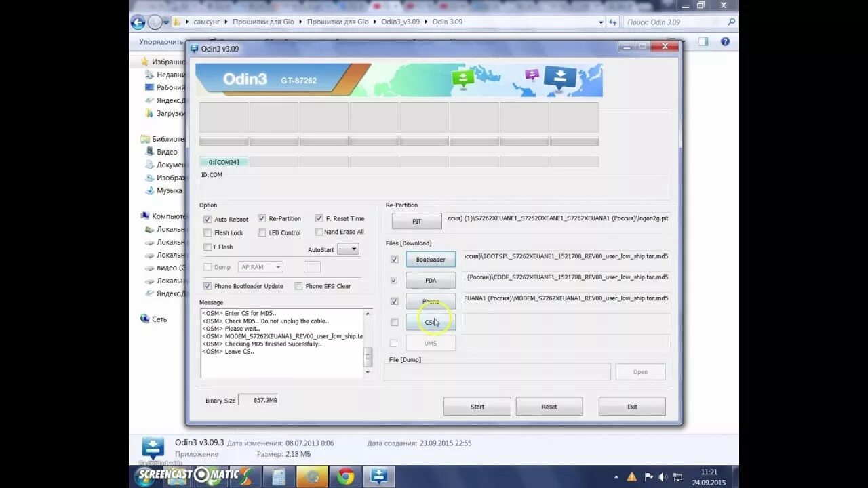The image size is (868, 488).
Task: Click the PIT button
Action: pos(417,221)
